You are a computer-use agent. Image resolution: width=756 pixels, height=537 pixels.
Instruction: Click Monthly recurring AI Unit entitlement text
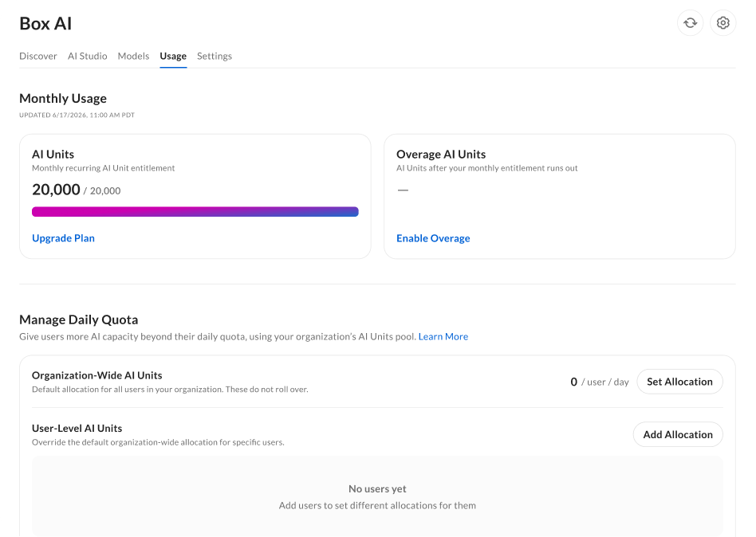(103, 168)
